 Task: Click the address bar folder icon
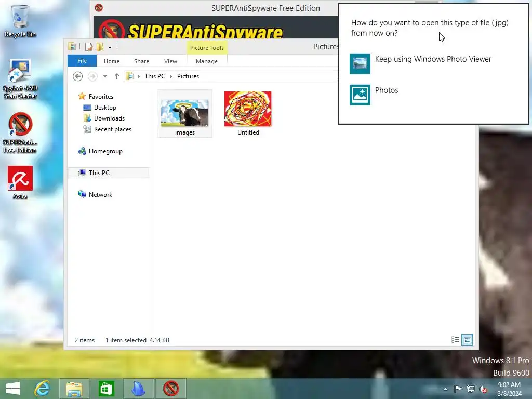click(x=130, y=76)
